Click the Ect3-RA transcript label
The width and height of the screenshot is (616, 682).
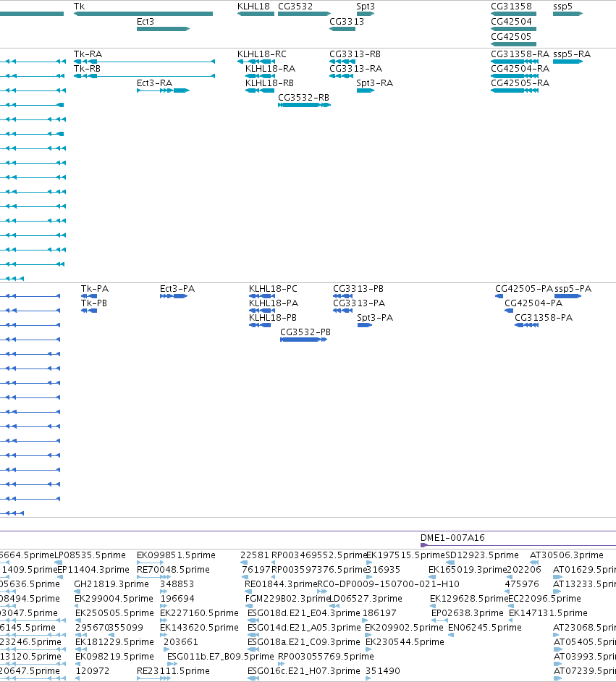click(x=154, y=83)
